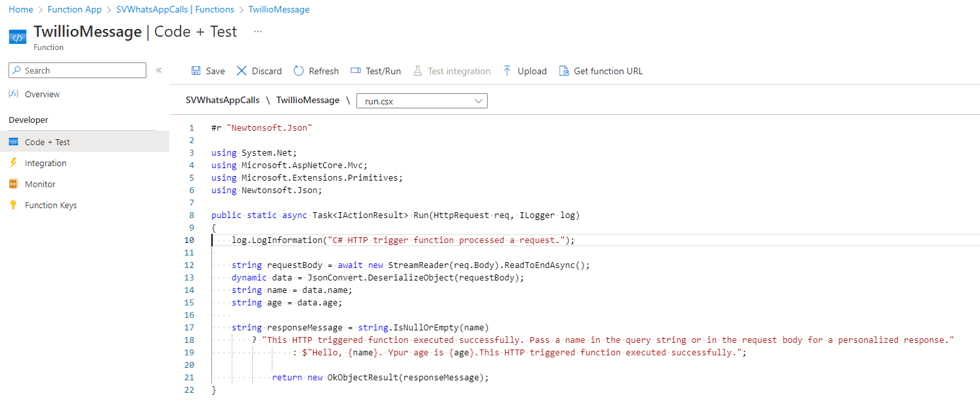Click the Refresh button label

[324, 71]
